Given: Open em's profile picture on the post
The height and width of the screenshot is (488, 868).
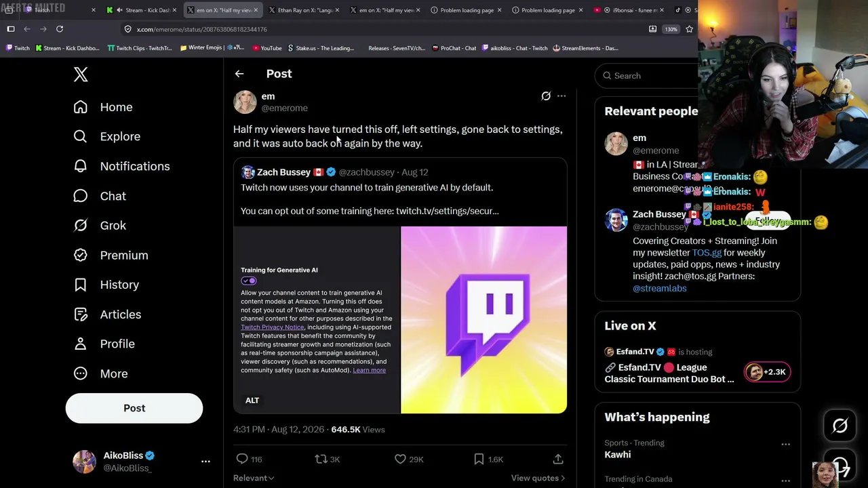Looking at the screenshot, I should pyautogui.click(x=245, y=102).
